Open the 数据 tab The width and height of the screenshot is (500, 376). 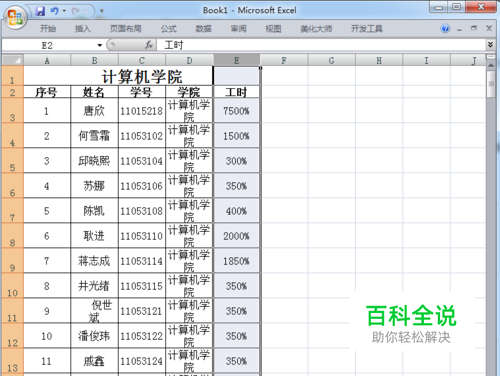pos(203,29)
